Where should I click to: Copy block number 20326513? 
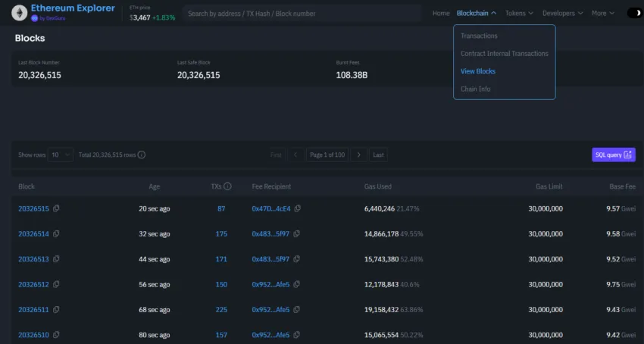click(x=56, y=259)
